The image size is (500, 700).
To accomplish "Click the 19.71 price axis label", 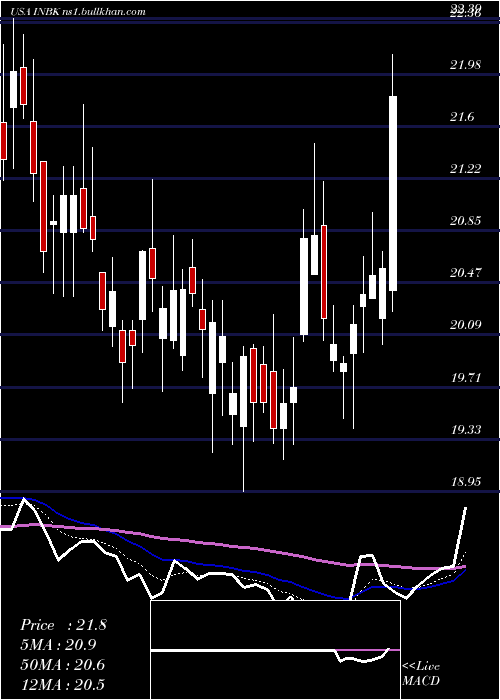I will 466,378.
